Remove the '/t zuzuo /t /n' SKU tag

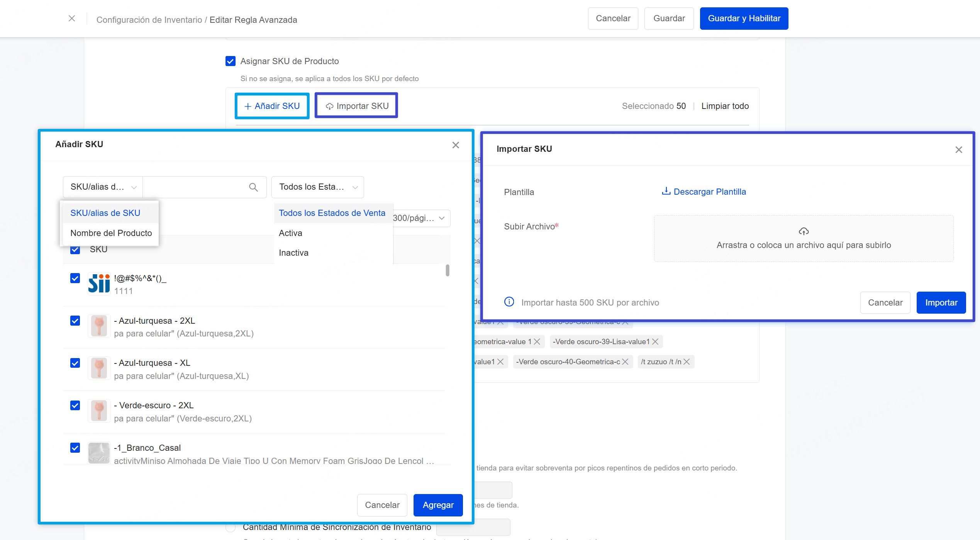pos(687,362)
